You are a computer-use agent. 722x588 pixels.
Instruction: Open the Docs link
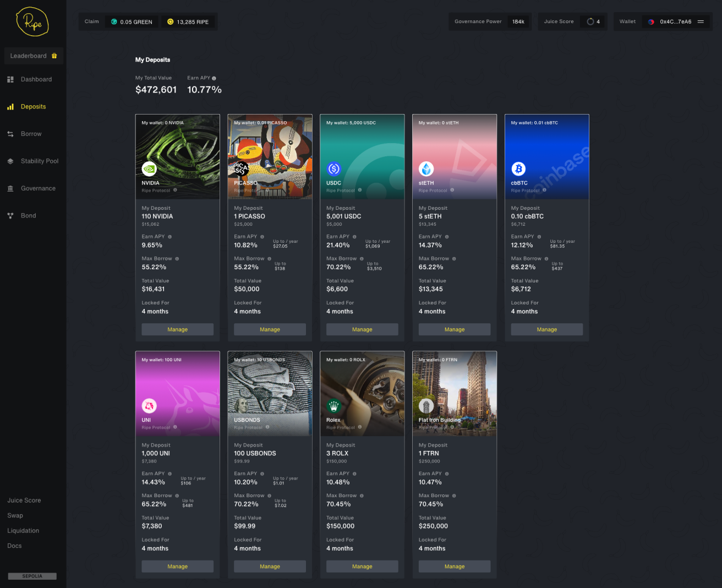click(14, 546)
